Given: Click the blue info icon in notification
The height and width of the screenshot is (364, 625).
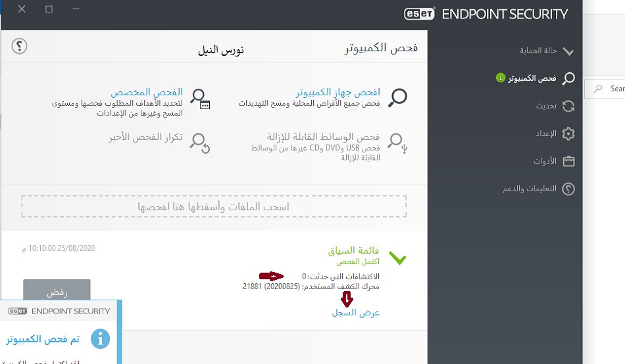Looking at the screenshot, I should coord(99,339).
